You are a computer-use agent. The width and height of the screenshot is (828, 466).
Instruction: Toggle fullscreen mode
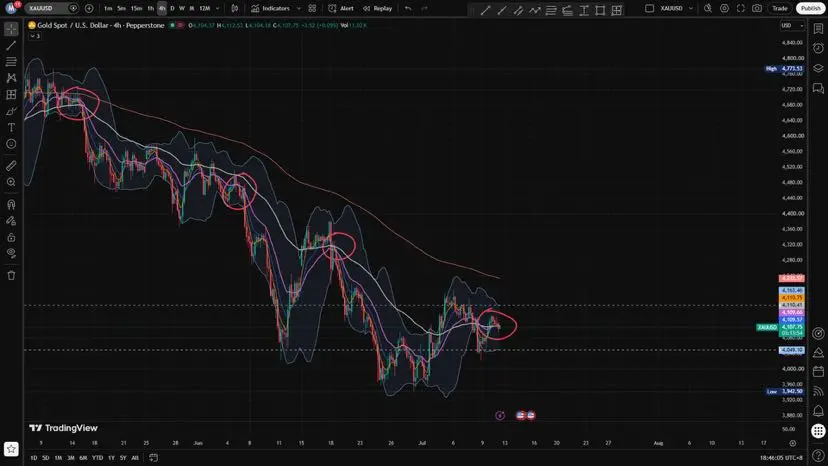click(741, 8)
